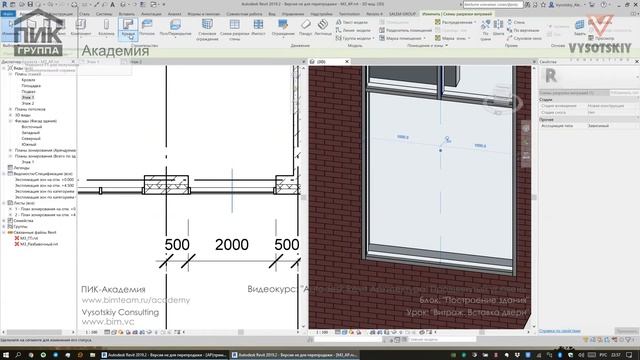Open the Вставить (Insert) ribbon tab
Screen dimensions: 640x360
pos(127,14)
